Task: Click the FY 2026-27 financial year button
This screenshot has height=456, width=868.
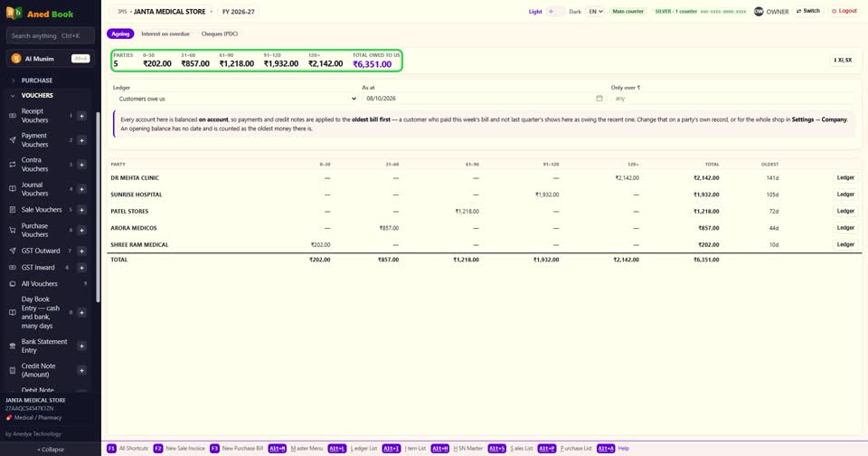Action: click(x=239, y=11)
